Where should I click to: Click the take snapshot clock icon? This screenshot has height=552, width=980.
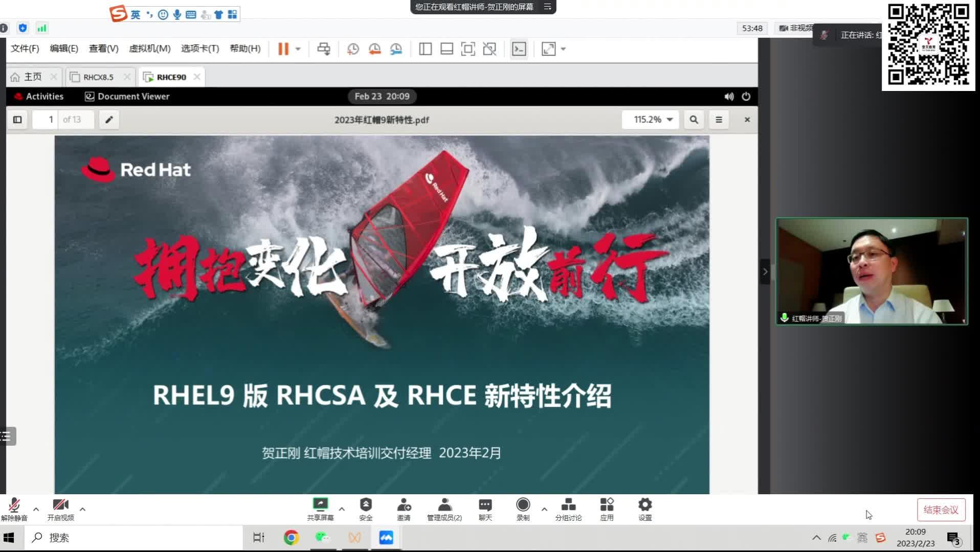tap(353, 49)
